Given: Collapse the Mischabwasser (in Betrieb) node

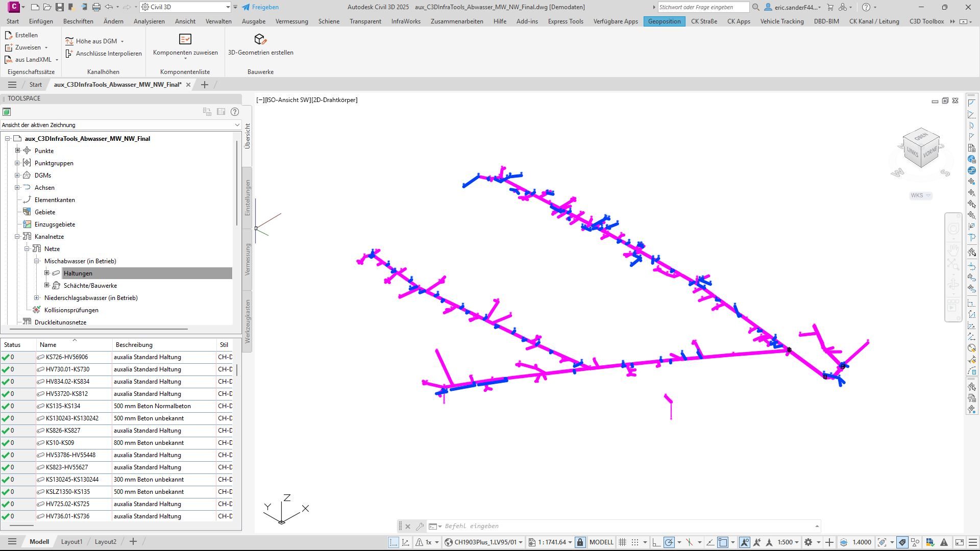Looking at the screenshot, I should 37,261.
